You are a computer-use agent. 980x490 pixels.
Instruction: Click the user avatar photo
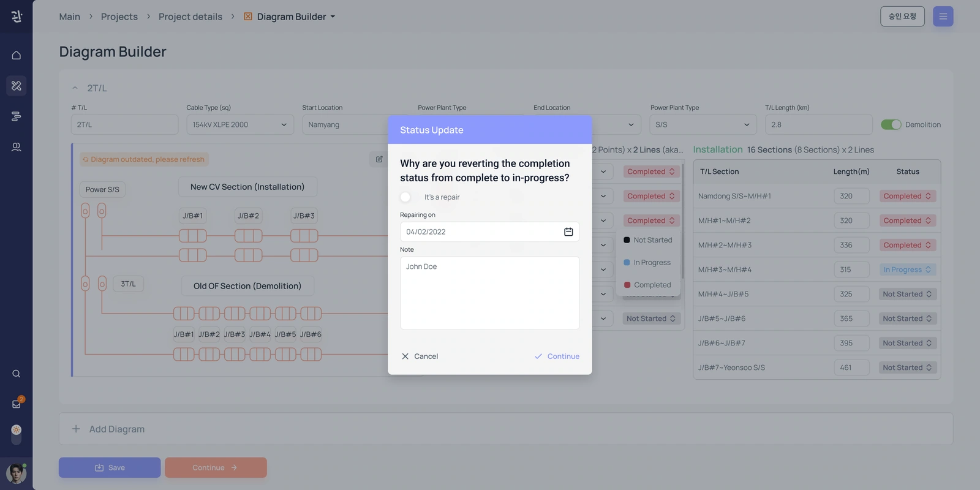[x=17, y=473]
